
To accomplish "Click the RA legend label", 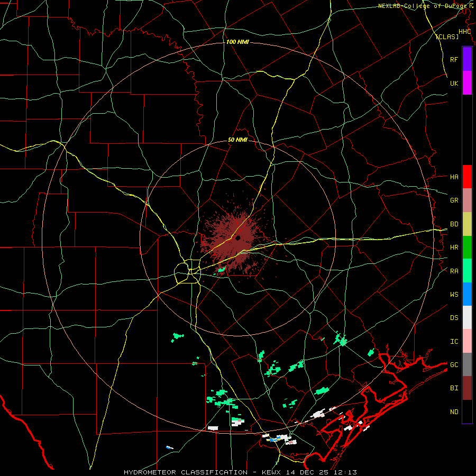I will 454,271.
